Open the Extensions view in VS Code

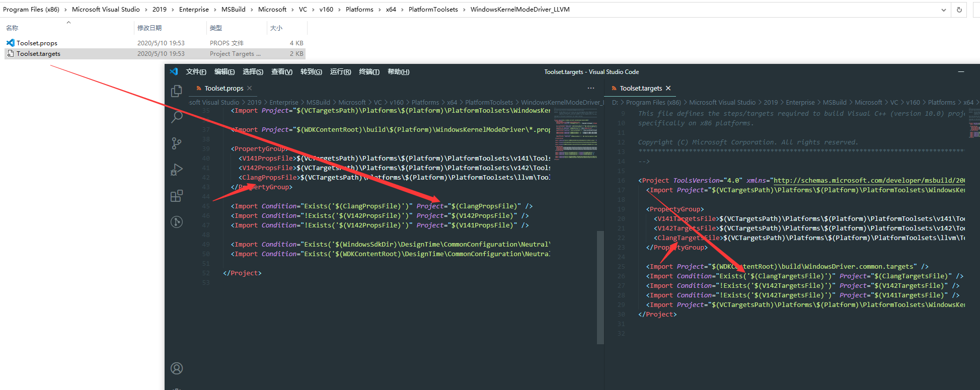[x=177, y=196]
